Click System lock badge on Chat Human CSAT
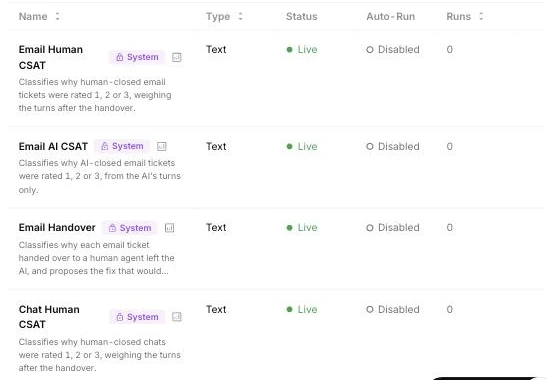 coord(137,317)
